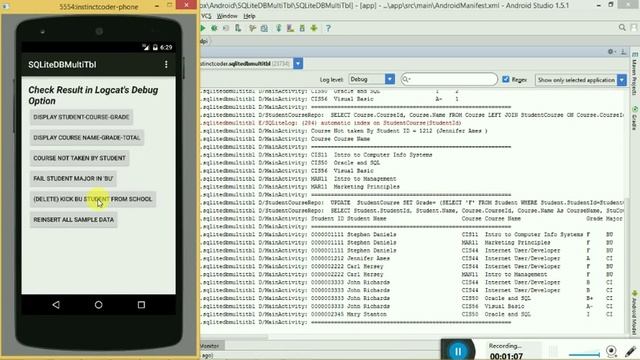Click the CIS11 Intro to Computer Info Systems row
The height and width of the screenshot is (360, 640).
pos(316,155)
